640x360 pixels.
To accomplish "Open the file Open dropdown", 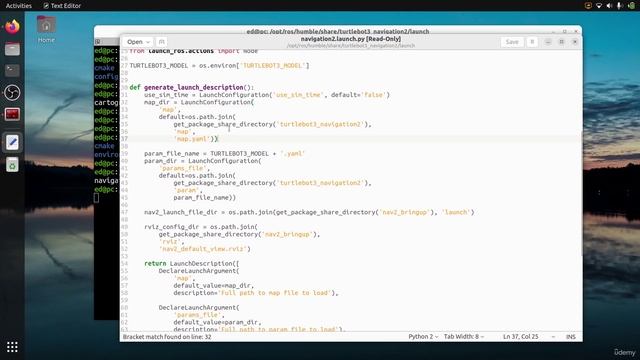I will tap(138, 42).
